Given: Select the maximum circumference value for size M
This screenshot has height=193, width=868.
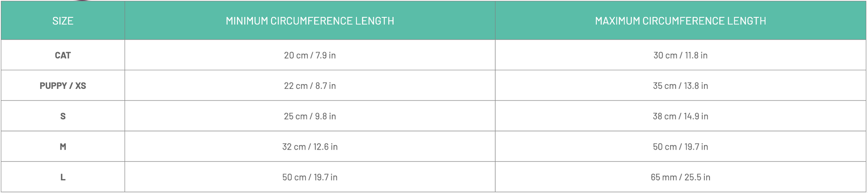Looking at the screenshot, I should tap(680, 147).
